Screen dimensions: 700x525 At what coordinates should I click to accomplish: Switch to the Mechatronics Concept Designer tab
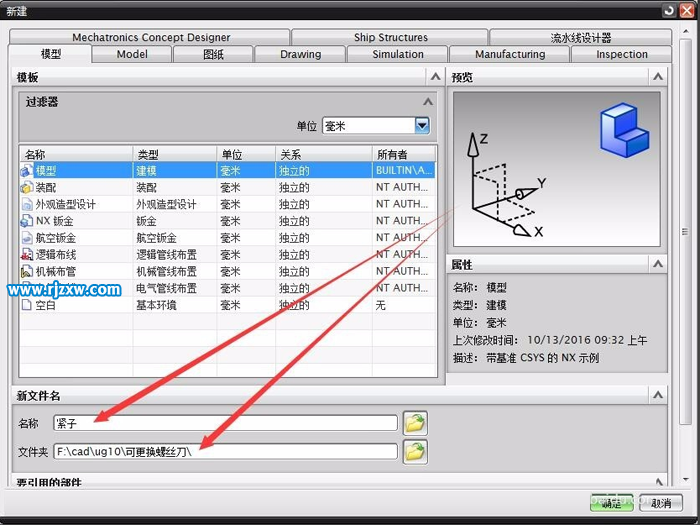(151, 37)
